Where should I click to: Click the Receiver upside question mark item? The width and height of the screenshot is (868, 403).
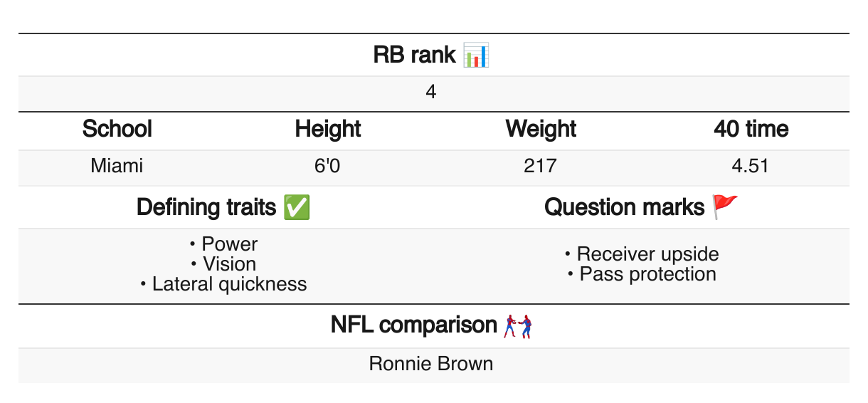[x=642, y=254]
